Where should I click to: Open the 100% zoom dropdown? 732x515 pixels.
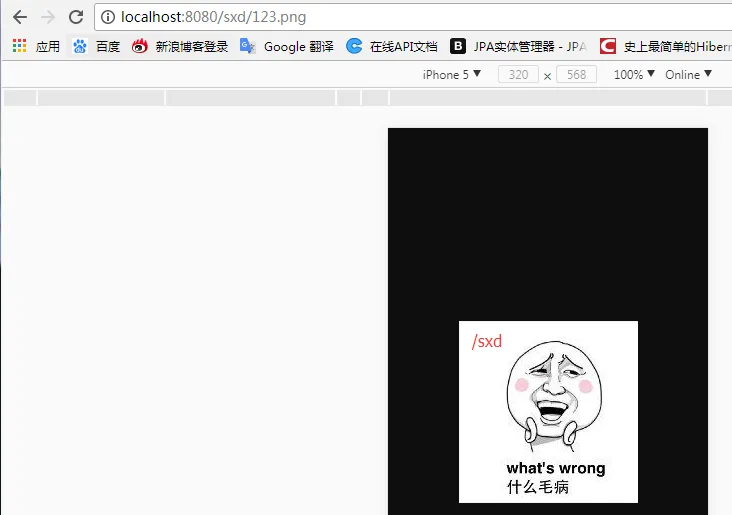pyautogui.click(x=634, y=75)
